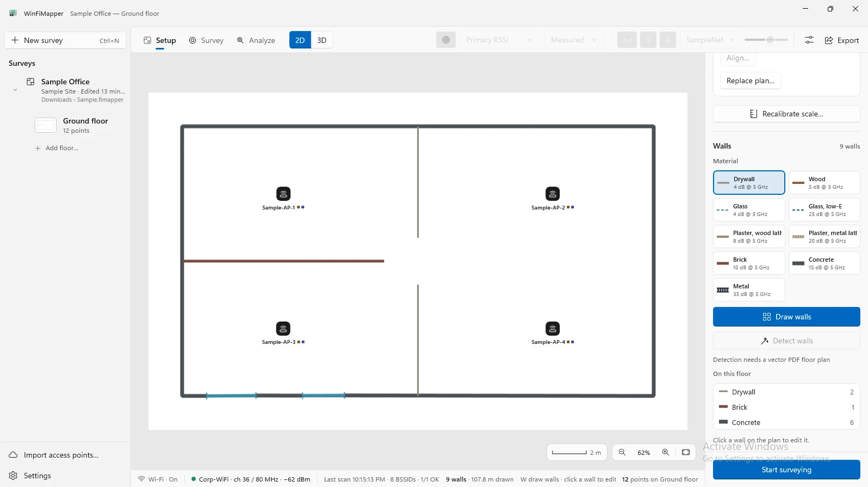Click Replace plan button
This screenshot has height=487, width=868.
751,81
